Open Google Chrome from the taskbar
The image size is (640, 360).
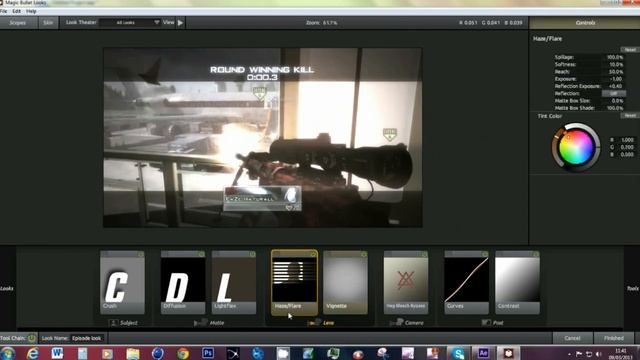(x=183, y=353)
